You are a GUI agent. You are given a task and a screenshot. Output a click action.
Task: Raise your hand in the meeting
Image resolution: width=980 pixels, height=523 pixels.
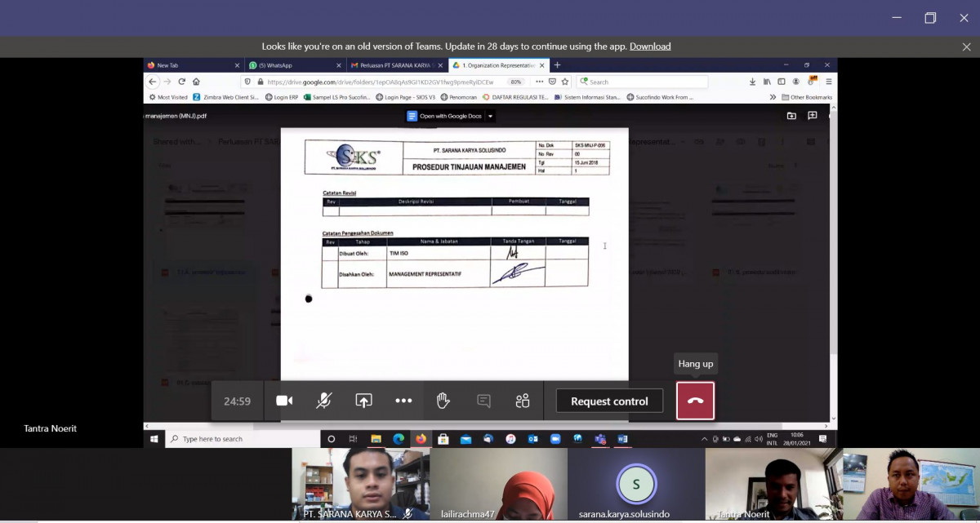[443, 401]
